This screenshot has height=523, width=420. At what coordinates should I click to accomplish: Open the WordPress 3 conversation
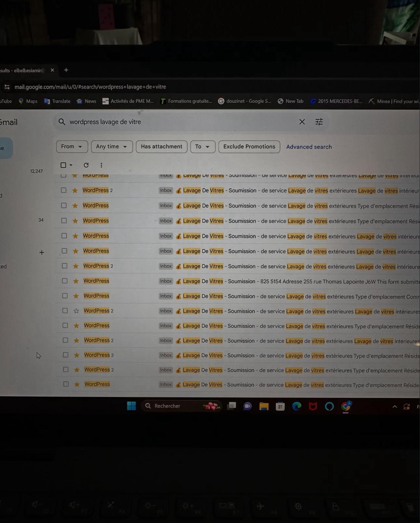tap(237, 355)
